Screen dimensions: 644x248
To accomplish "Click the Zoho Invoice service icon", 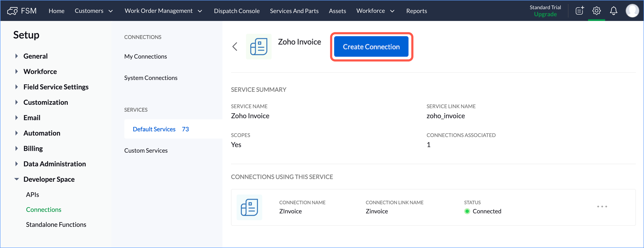I will coord(259,47).
